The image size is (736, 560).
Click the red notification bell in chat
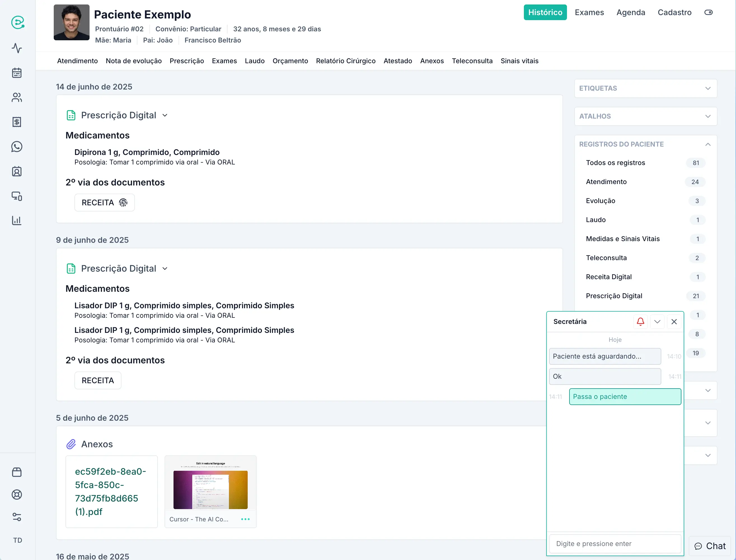coord(640,322)
